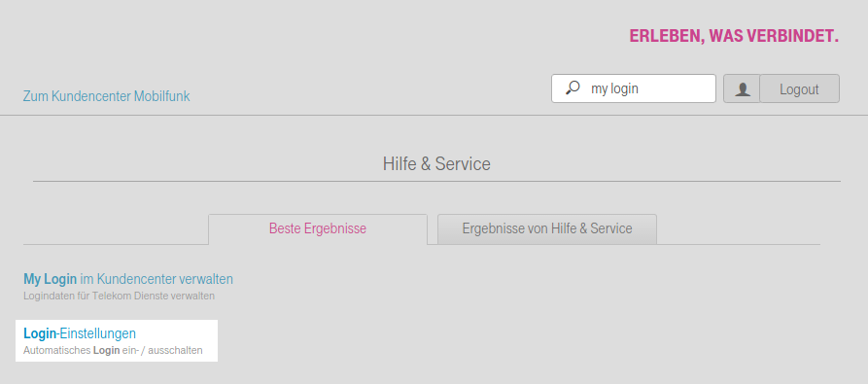Image resolution: width=868 pixels, height=384 pixels.
Task: Focus the search field containing "my login"
Action: coord(634,88)
